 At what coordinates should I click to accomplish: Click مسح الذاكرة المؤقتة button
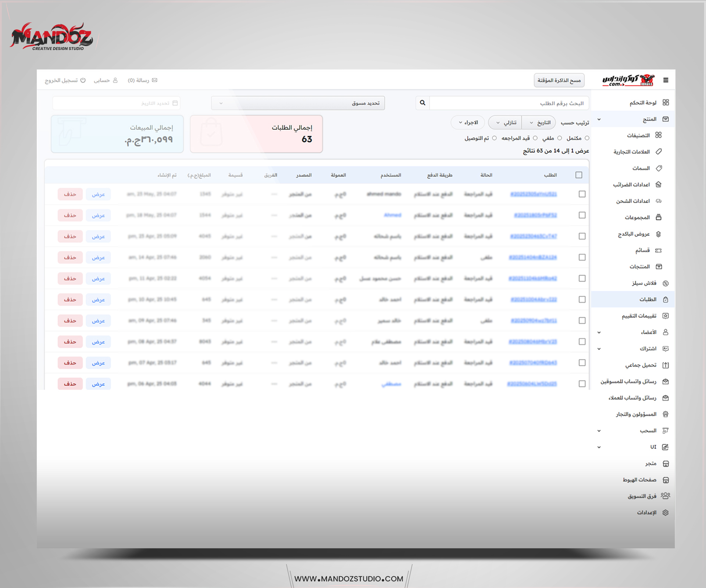coord(559,80)
